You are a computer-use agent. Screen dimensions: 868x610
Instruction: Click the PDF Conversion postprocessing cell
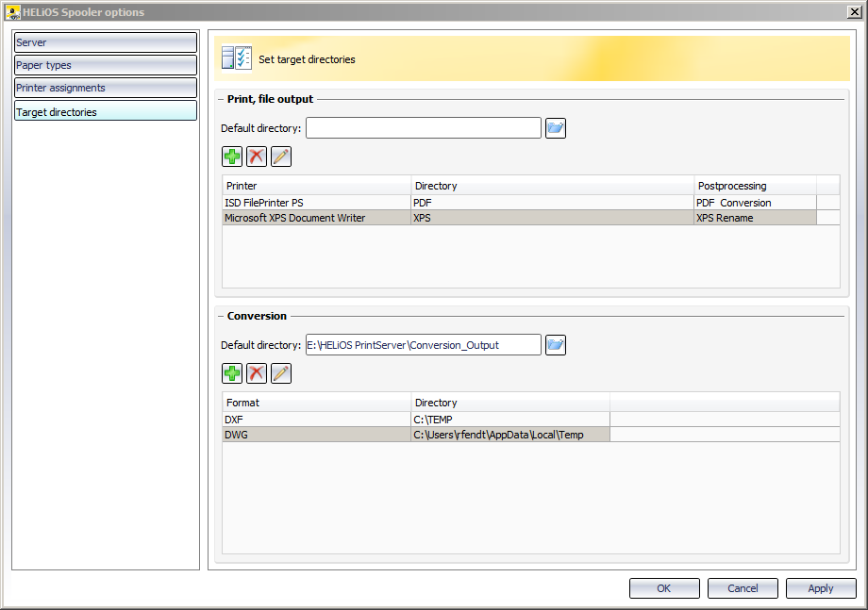755,203
